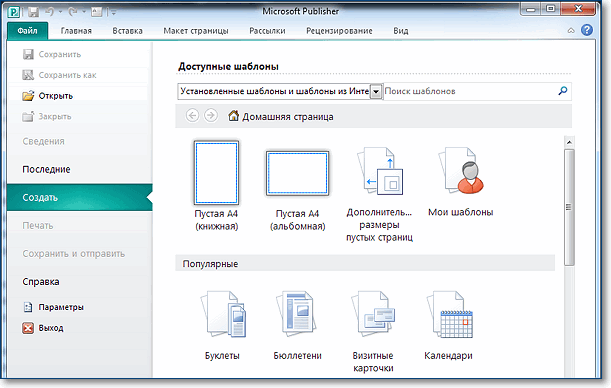Click Открыть in the backstage menu
Screen dimensions: 611x388
tap(48, 95)
